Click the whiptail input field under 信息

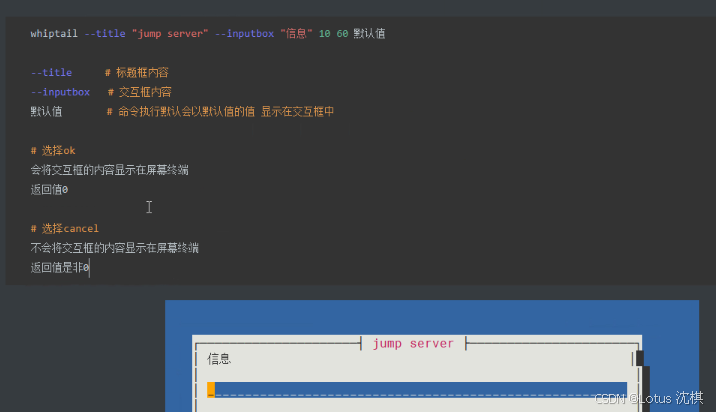point(417,390)
